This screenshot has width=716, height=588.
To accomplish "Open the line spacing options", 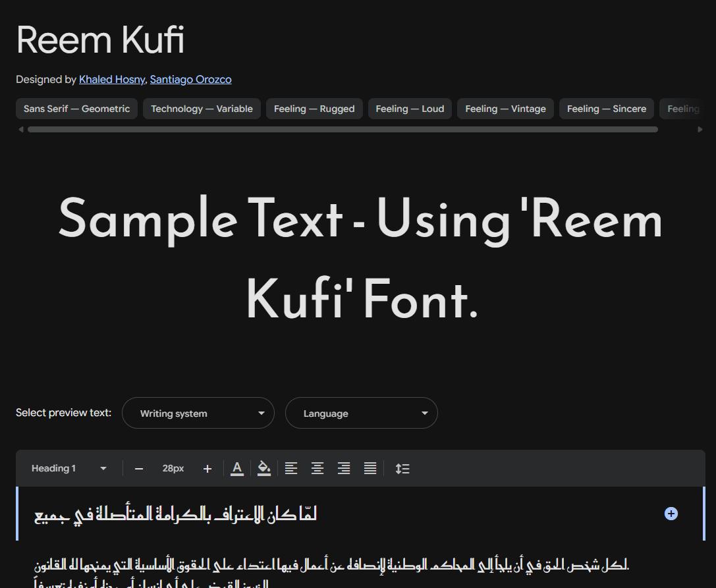I will pos(402,468).
